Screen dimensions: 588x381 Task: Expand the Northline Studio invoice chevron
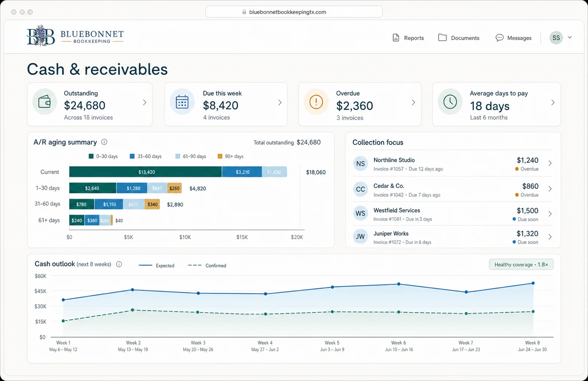pyautogui.click(x=550, y=163)
